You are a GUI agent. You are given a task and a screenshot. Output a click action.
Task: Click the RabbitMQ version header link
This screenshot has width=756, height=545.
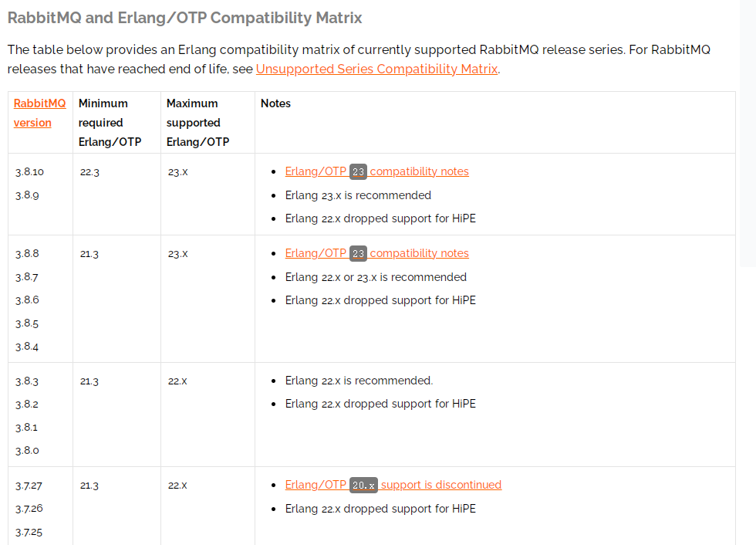click(x=39, y=113)
